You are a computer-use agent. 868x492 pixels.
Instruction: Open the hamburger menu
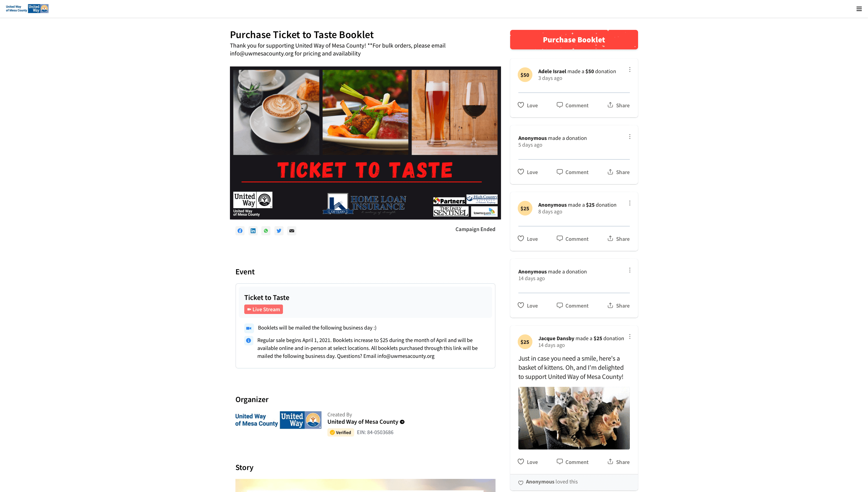pyautogui.click(x=859, y=9)
